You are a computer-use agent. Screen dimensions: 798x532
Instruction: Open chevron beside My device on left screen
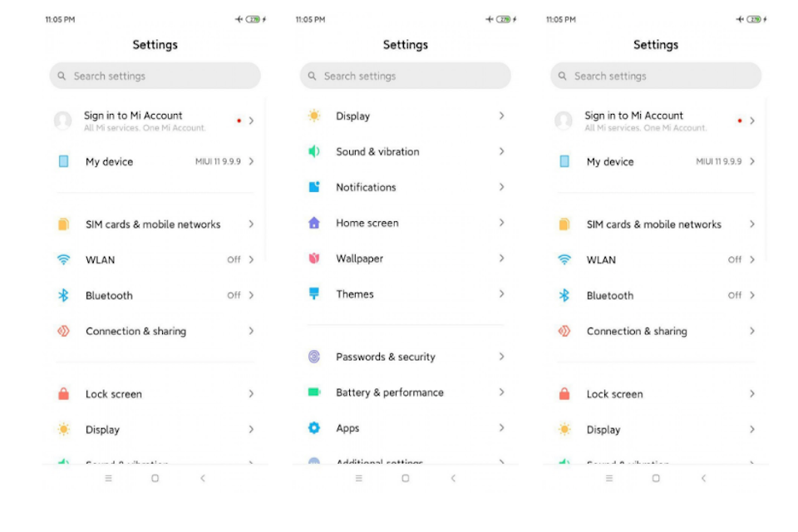click(251, 161)
